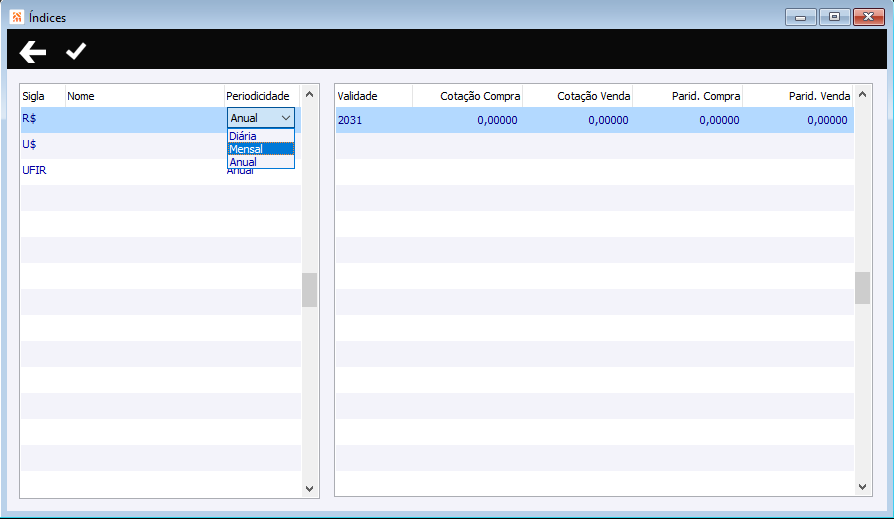The image size is (894, 519).
Task: Click the quotations grid scrollbar thumb
Action: click(863, 288)
